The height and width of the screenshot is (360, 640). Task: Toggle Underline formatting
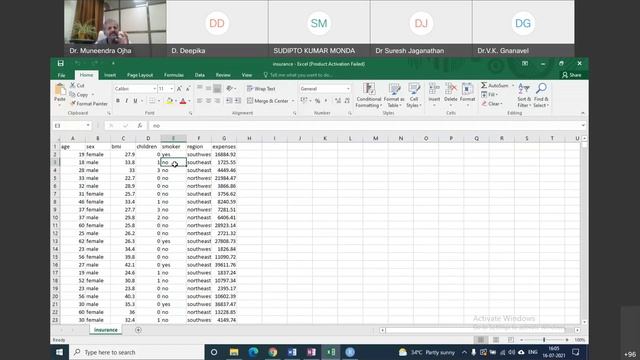tap(135, 101)
